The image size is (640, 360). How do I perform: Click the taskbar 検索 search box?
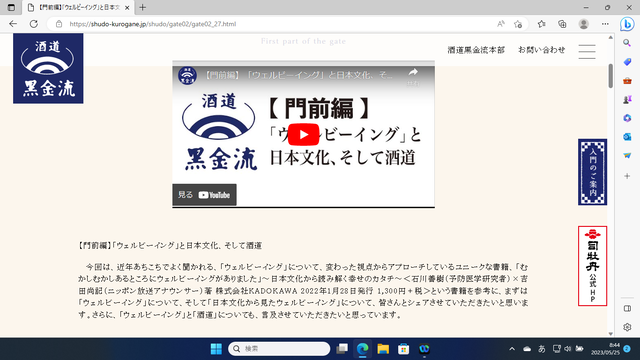click(279, 349)
